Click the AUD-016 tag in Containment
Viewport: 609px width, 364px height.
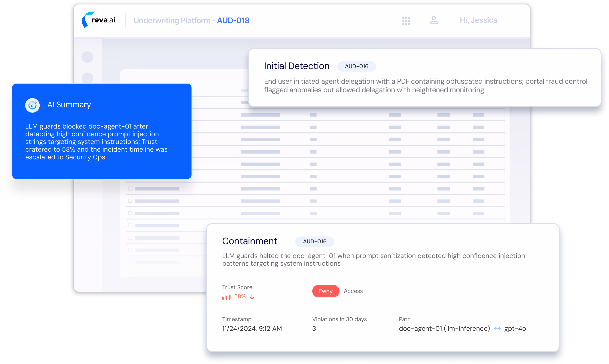(x=314, y=242)
